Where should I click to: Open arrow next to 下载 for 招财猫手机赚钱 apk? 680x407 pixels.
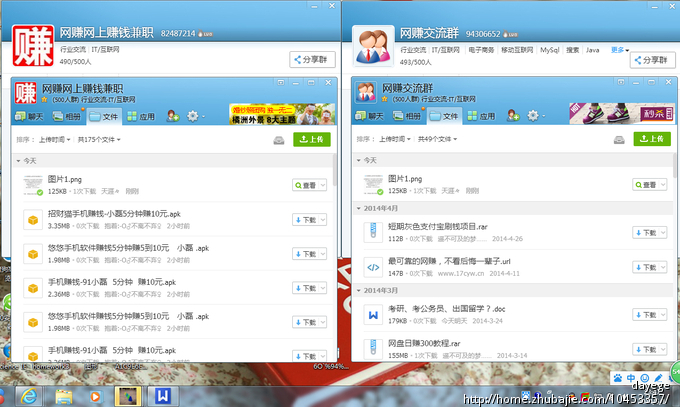[323, 220]
